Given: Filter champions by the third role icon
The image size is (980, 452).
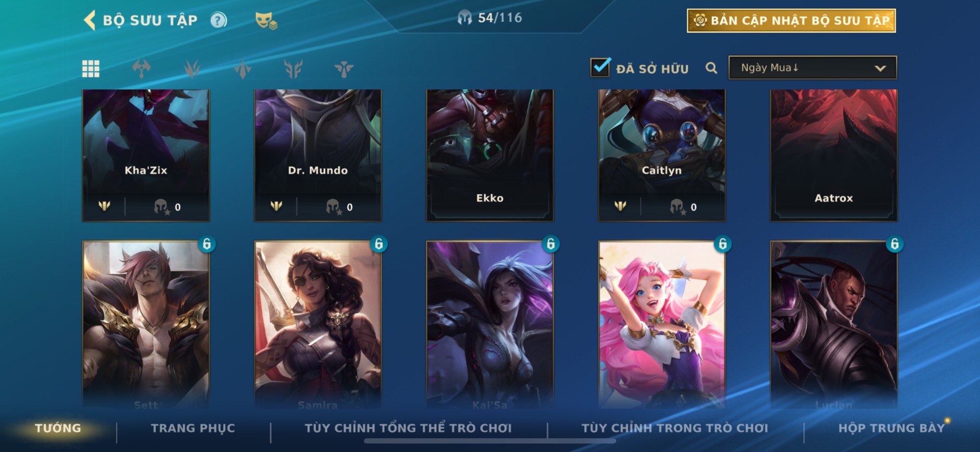Looking at the screenshot, I should pyautogui.click(x=192, y=69).
